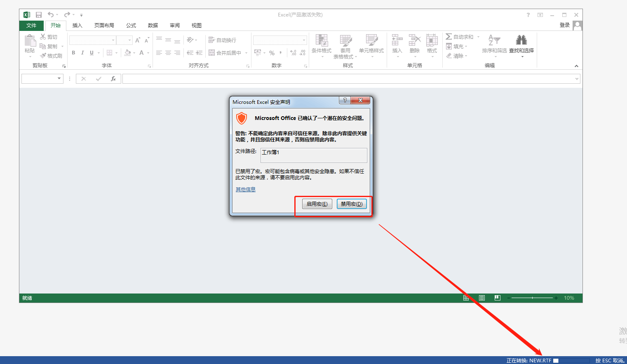Viewport: 627px width, 364px height.
Task: Open Format as Table (套用表格格式)
Action: [x=345, y=46]
